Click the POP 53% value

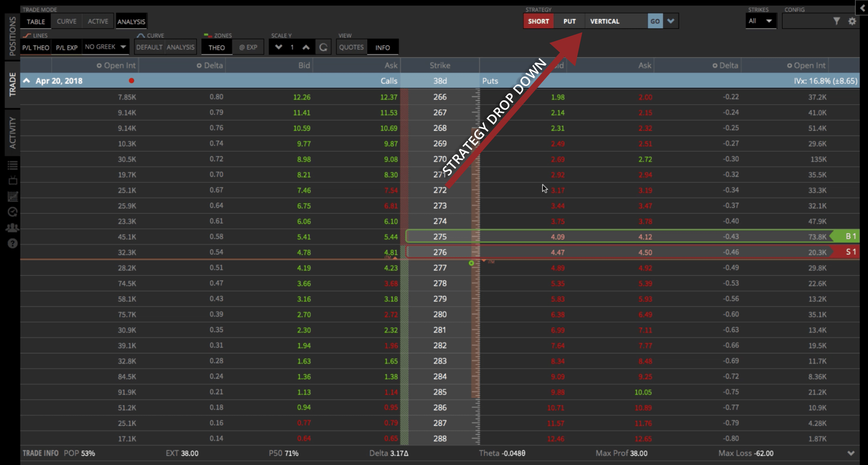[88, 453]
